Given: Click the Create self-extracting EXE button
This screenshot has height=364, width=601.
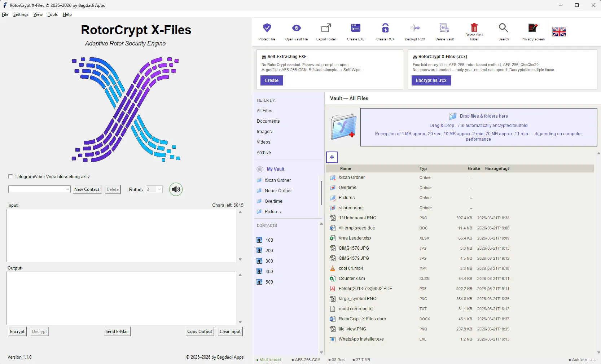Looking at the screenshot, I should coord(272,80).
